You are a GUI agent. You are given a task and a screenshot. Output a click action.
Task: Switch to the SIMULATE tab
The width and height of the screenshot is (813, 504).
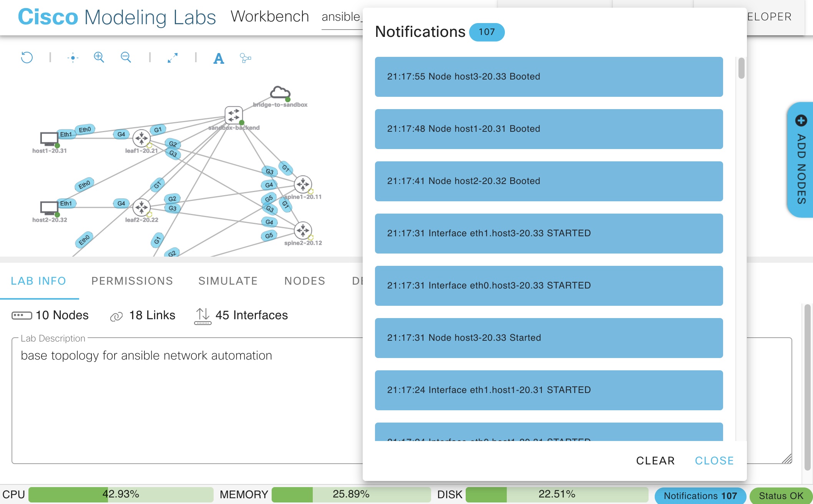pyautogui.click(x=227, y=281)
